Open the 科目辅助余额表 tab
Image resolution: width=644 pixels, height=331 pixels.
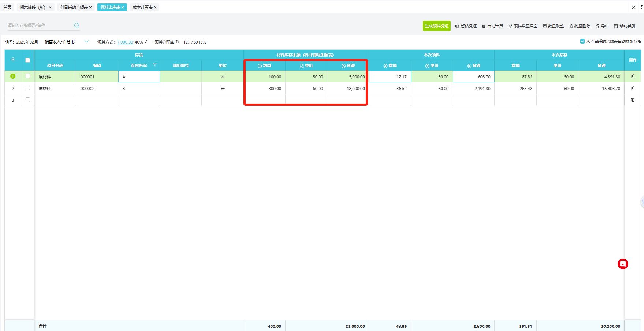[x=74, y=7]
